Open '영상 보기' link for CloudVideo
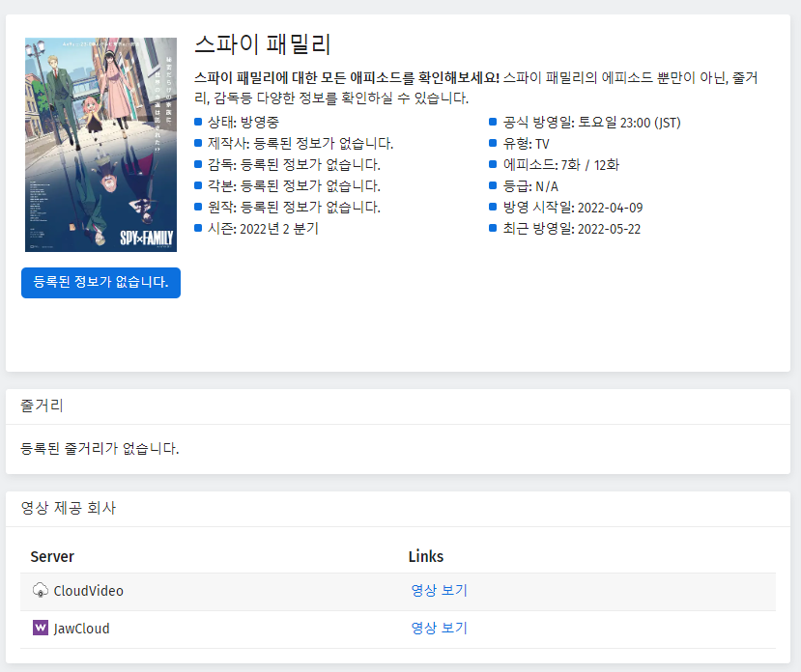Viewport: 801px width, 672px height. pyautogui.click(x=440, y=590)
